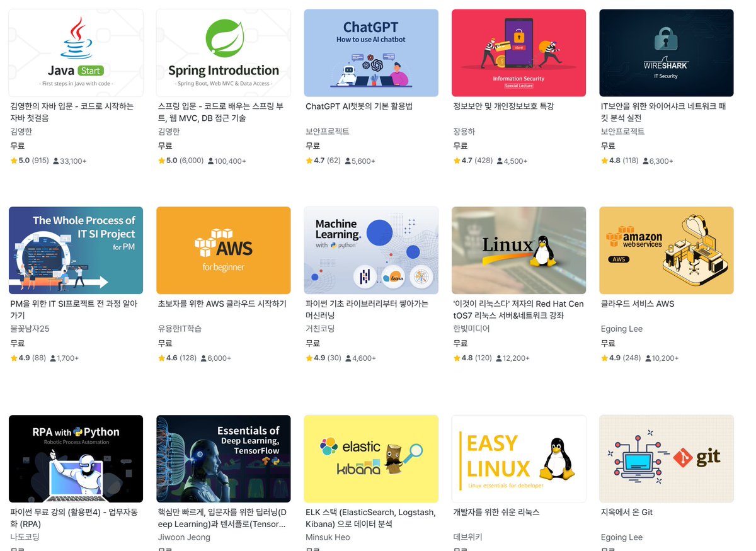Screen dimensions: 756x551
Task: Click instructor name Jiwoon Jeong
Action: coord(183,537)
